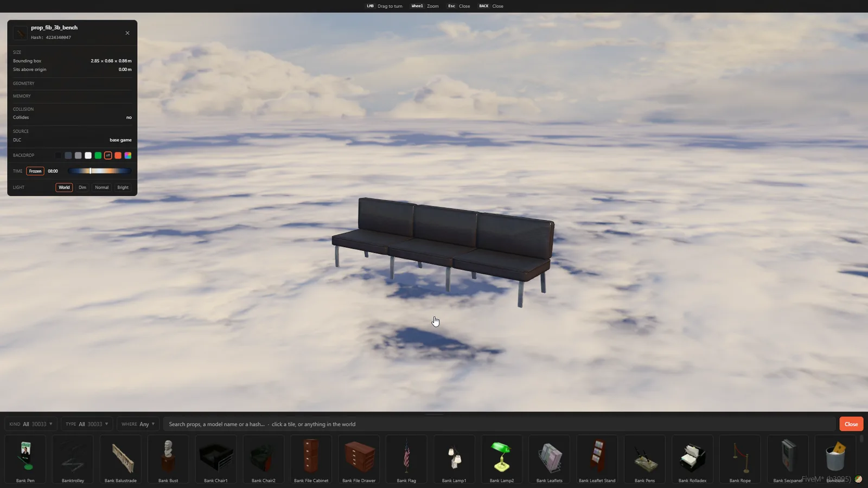868x488 pixels.
Task: Pick the orange backdrop swatch
Action: tap(118, 156)
